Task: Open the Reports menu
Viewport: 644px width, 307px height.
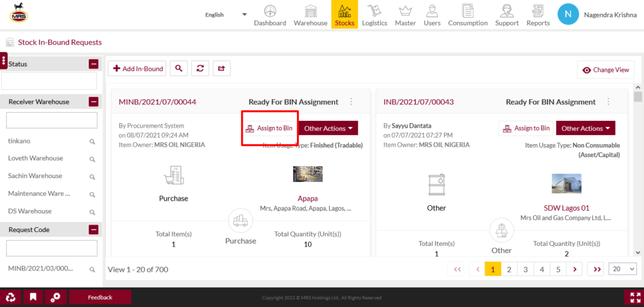Action: (538, 15)
